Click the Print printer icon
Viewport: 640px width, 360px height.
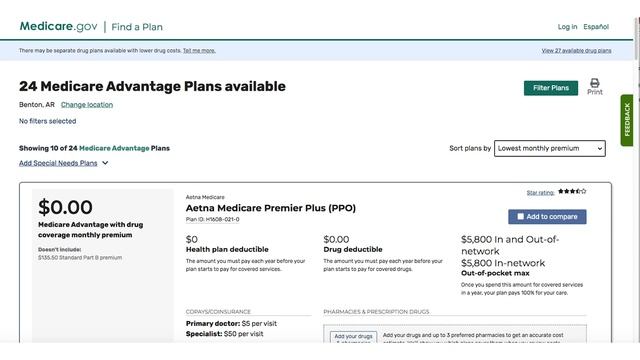pos(595,83)
